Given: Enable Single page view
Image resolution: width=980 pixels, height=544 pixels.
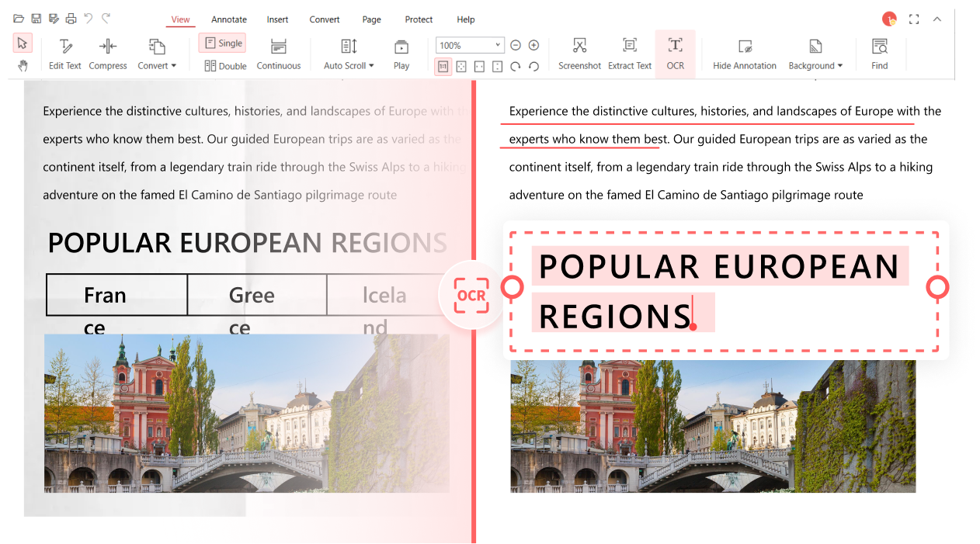Looking at the screenshot, I should tap(222, 43).
